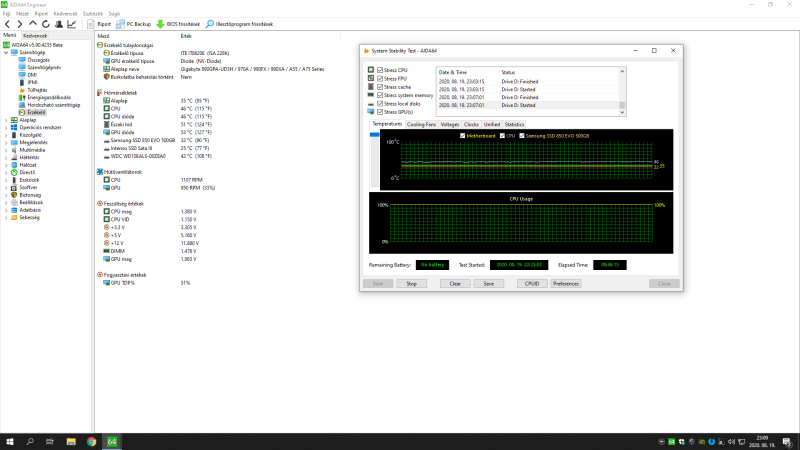Open CPUID from stability test window
Screen dimensions: 800x450
pyautogui.click(x=532, y=284)
